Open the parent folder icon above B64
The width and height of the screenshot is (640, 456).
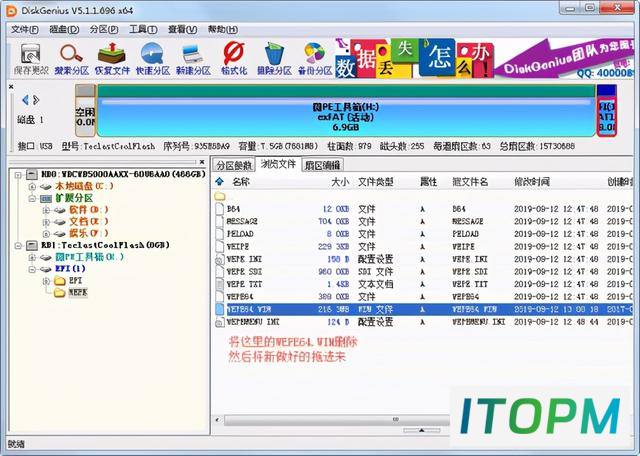coord(220,196)
